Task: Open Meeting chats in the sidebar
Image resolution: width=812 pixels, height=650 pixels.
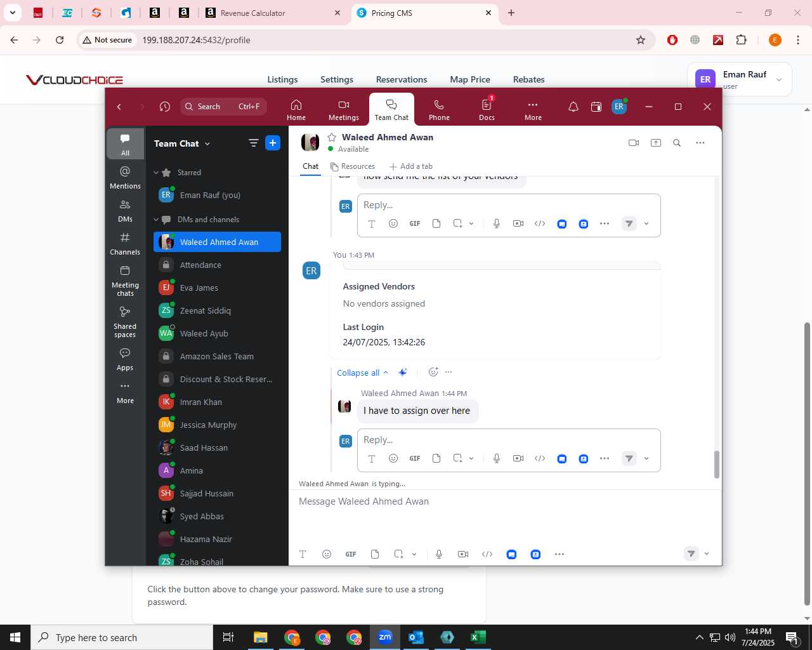Action: (125, 281)
